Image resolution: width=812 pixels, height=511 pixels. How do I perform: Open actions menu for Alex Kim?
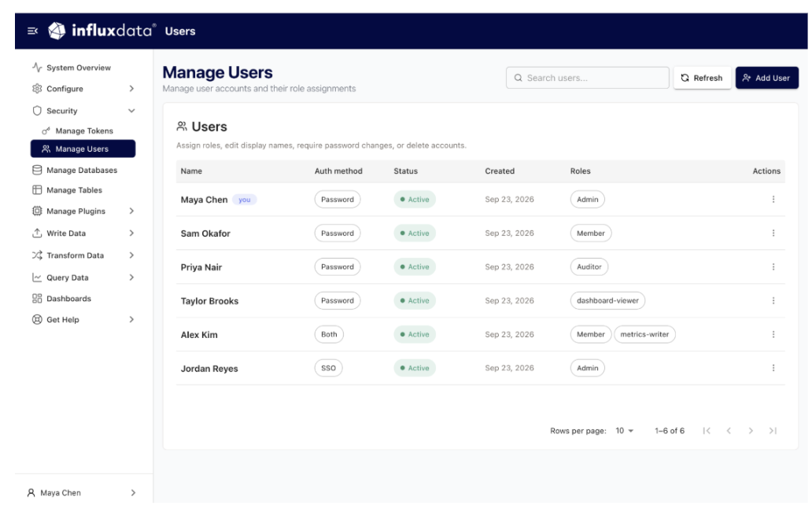pos(773,334)
